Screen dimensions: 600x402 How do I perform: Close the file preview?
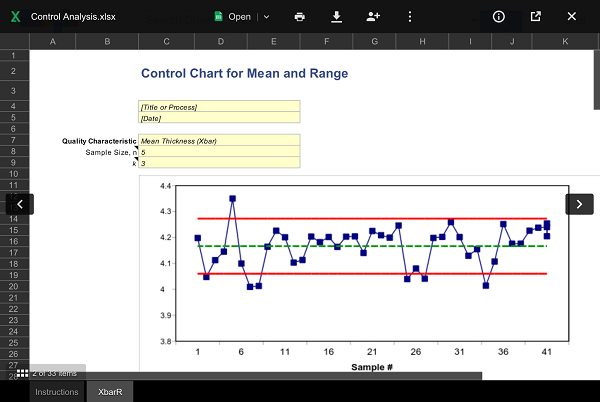pos(571,17)
